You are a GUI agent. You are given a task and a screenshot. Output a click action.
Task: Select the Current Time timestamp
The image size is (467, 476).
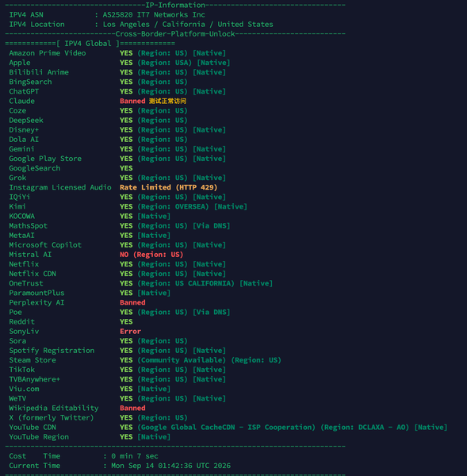click(x=170, y=466)
